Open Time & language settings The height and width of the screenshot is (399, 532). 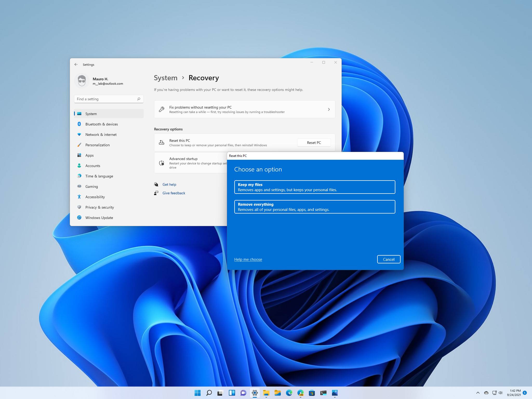[80, 176]
